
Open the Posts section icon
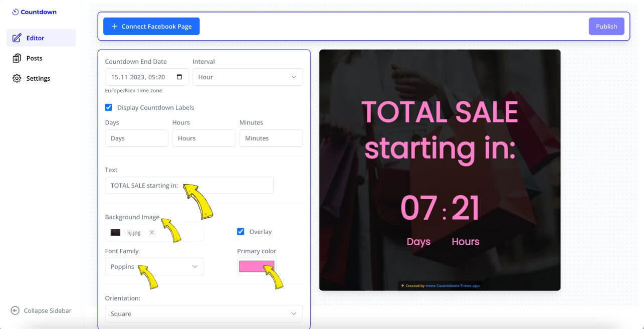click(17, 58)
